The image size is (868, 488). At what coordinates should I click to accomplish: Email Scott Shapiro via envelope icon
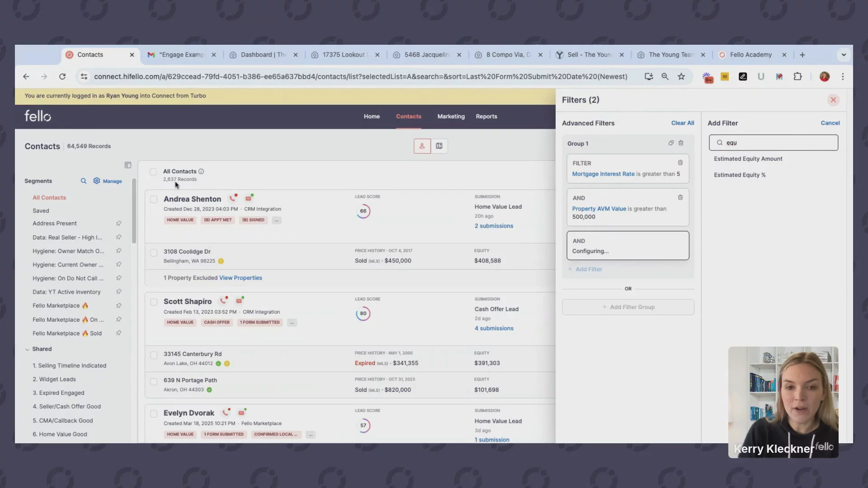click(239, 301)
